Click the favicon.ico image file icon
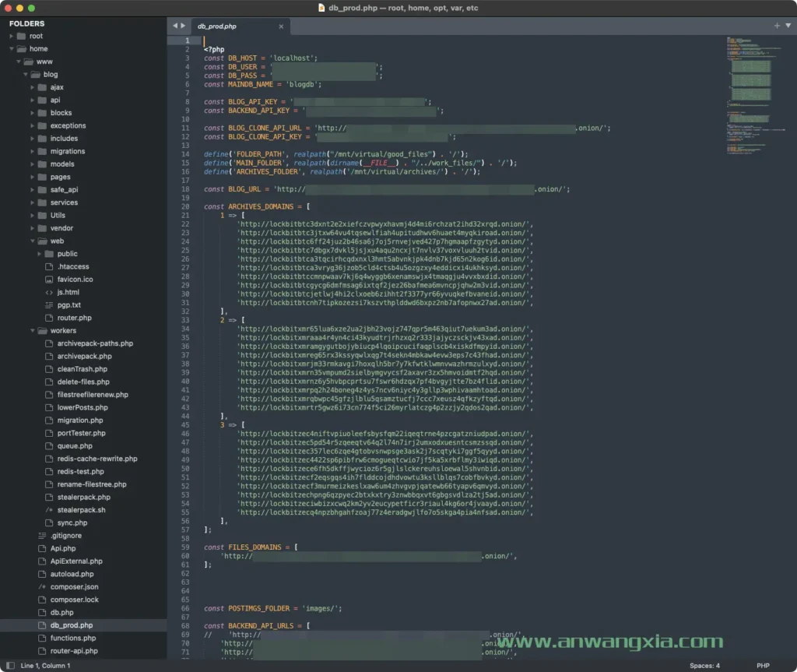The image size is (797, 672). pyautogui.click(x=49, y=280)
